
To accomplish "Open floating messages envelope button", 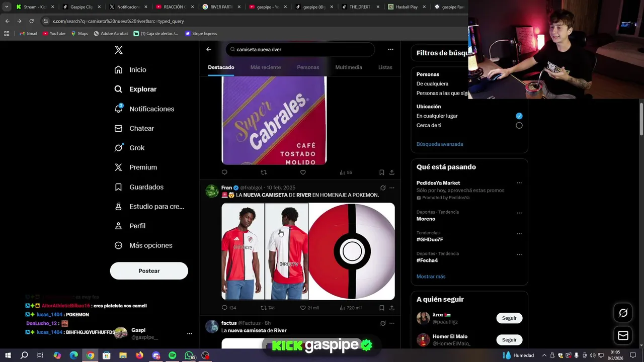I will click(x=623, y=335).
